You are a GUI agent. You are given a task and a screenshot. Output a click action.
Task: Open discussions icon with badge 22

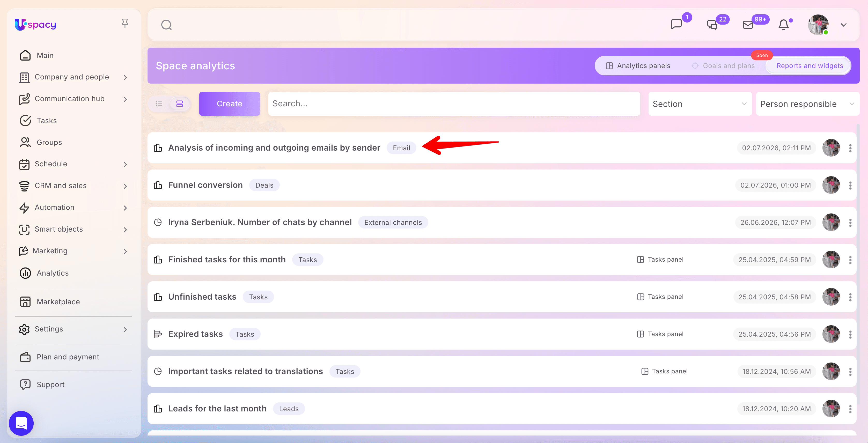tap(712, 25)
